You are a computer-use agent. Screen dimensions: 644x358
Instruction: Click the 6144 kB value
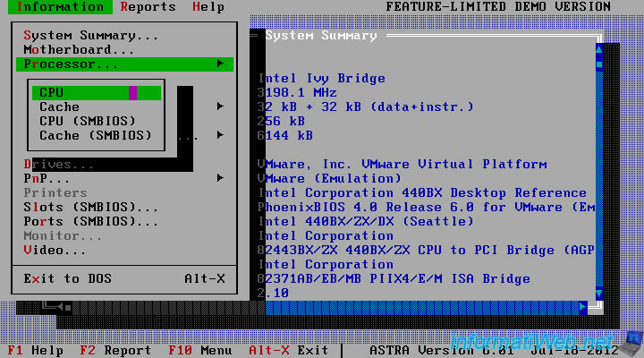pyautogui.click(x=285, y=136)
